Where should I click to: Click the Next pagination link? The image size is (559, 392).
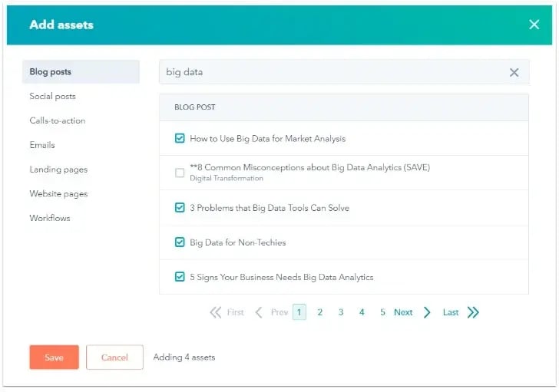pyautogui.click(x=403, y=312)
